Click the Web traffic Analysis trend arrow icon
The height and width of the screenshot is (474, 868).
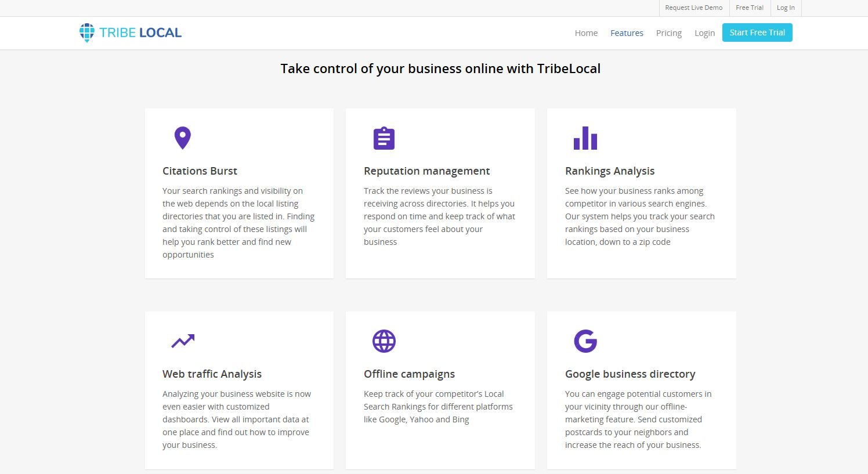click(x=183, y=341)
